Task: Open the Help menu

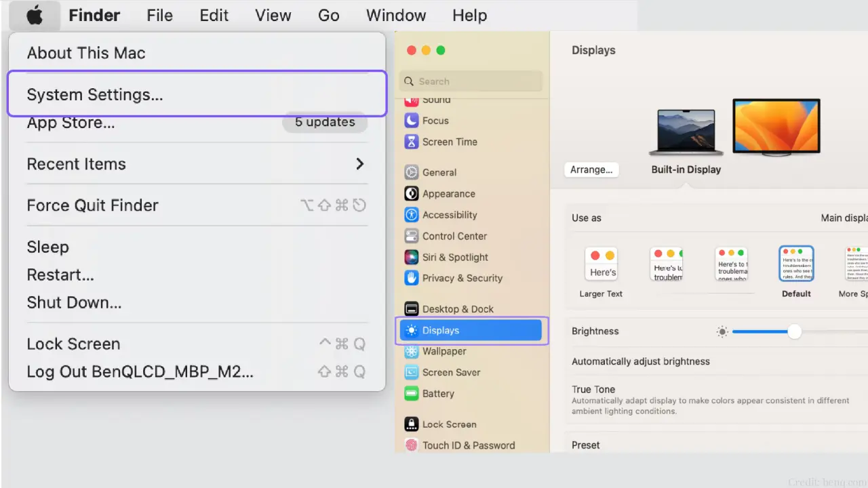Action: [470, 15]
